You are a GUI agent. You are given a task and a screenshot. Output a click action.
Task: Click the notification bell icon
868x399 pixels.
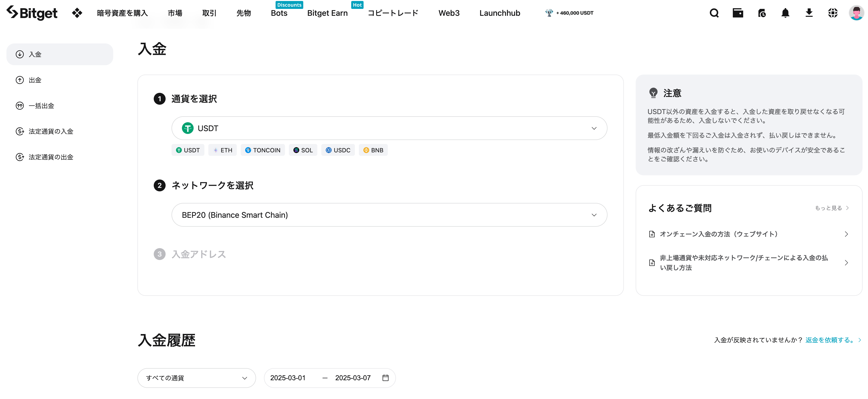[785, 13]
